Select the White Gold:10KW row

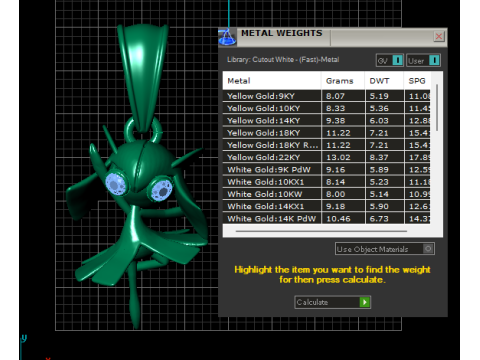326,194
